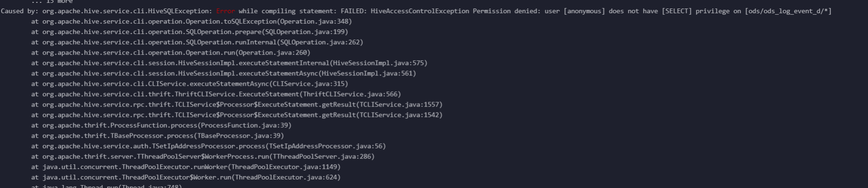Click the Operation.java:260 source reference
Image resolution: width=868 pixels, height=188 pixels.
point(272,52)
